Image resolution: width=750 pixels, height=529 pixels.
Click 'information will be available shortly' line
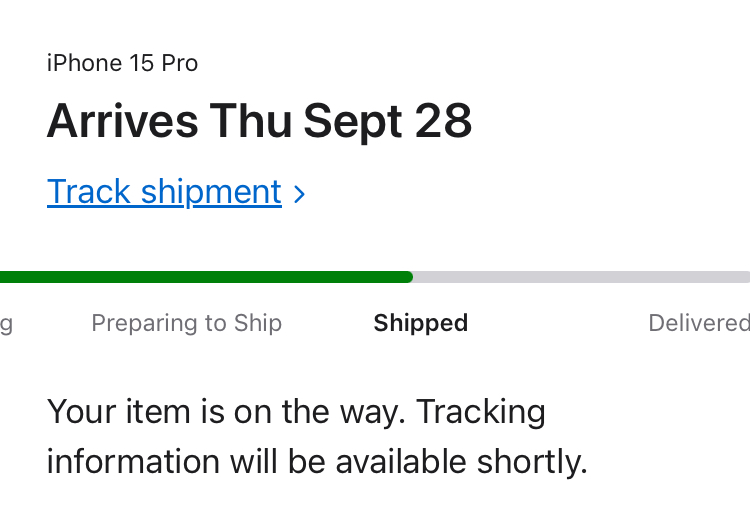tap(316, 461)
